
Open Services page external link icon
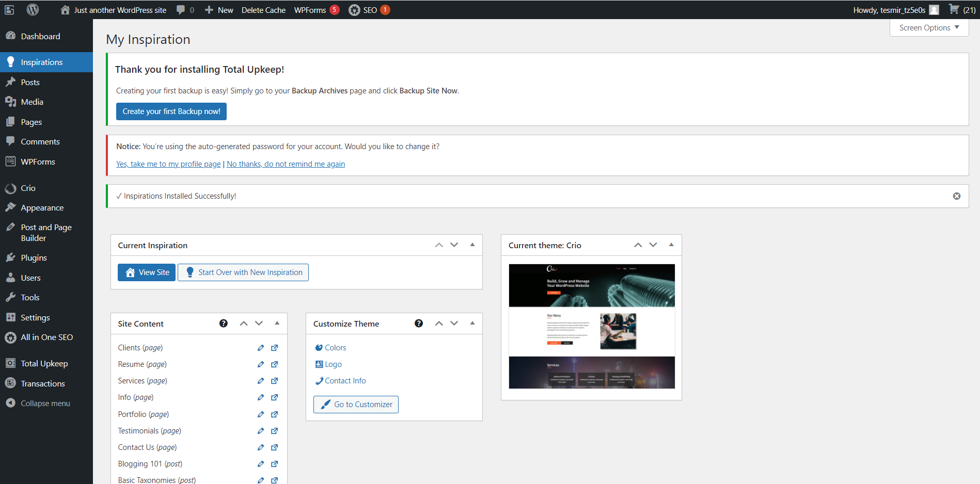[275, 381]
